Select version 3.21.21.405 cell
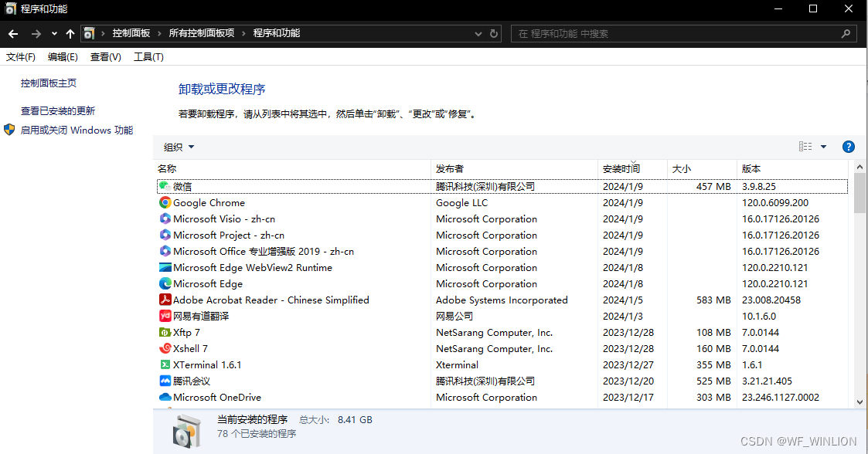This screenshot has width=868, height=454. 767,381
